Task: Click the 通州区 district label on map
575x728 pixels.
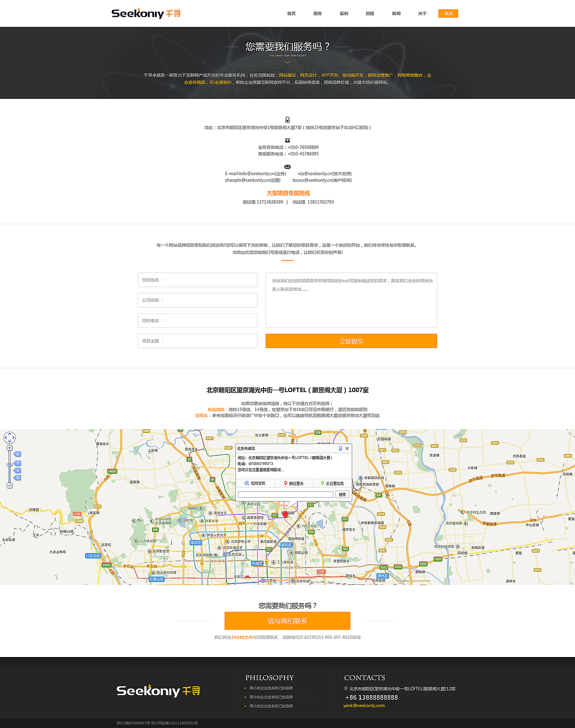Action: tap(383, 576)
